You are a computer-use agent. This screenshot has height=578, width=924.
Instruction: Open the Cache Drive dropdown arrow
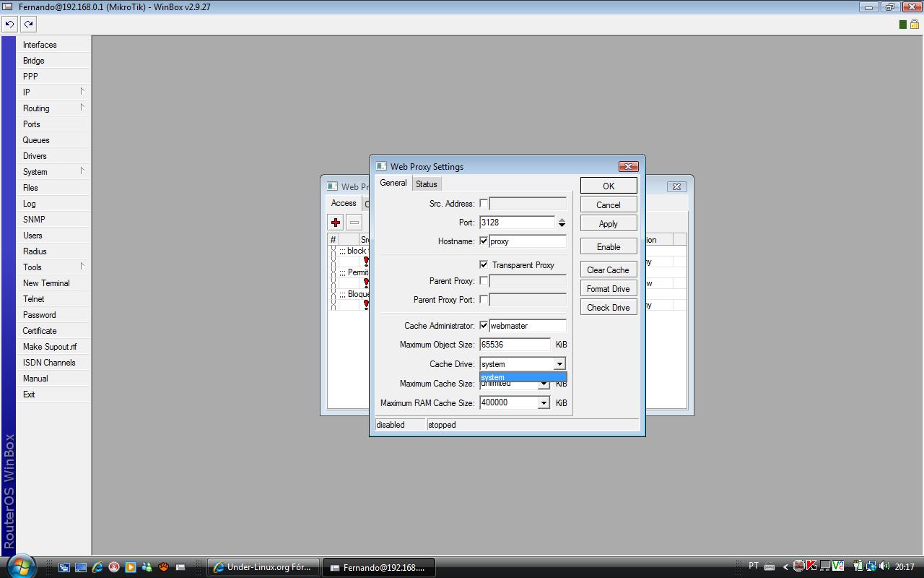click(x=559, y=364)
